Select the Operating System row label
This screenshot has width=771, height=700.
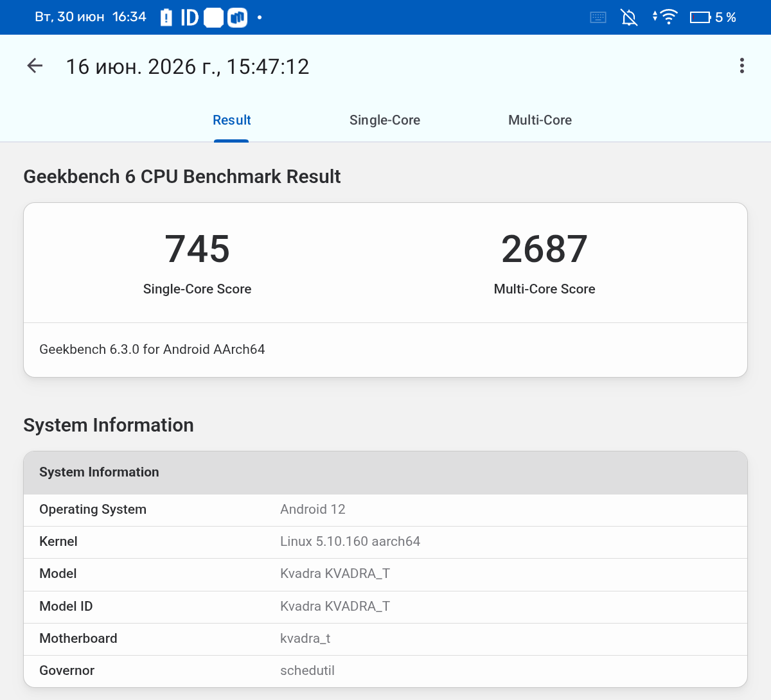click(93, 509)
